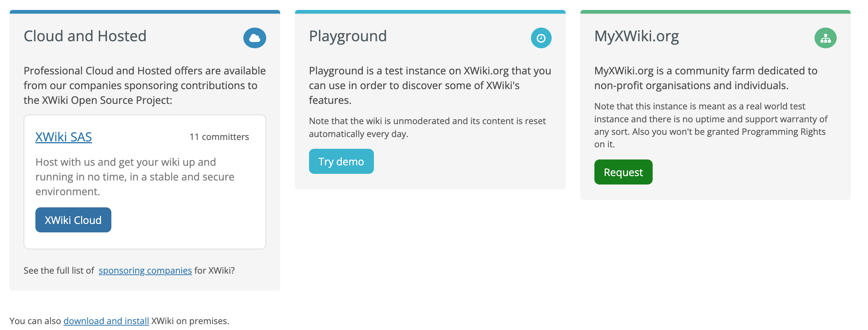
Task: Click the green top bar of MyXWiki.org panel
Action: pyautogui.click(x=715, y=12)
